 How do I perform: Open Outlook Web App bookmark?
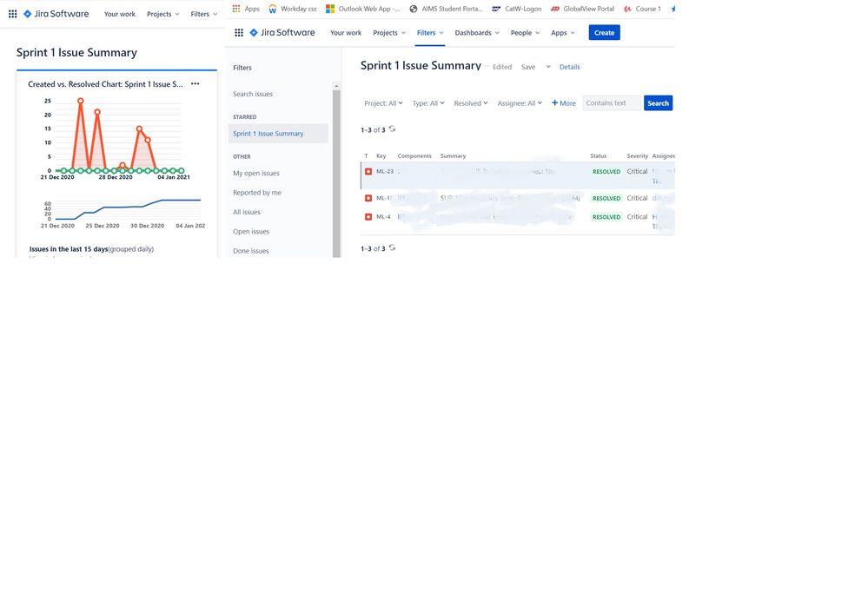(x=362, y=9)
